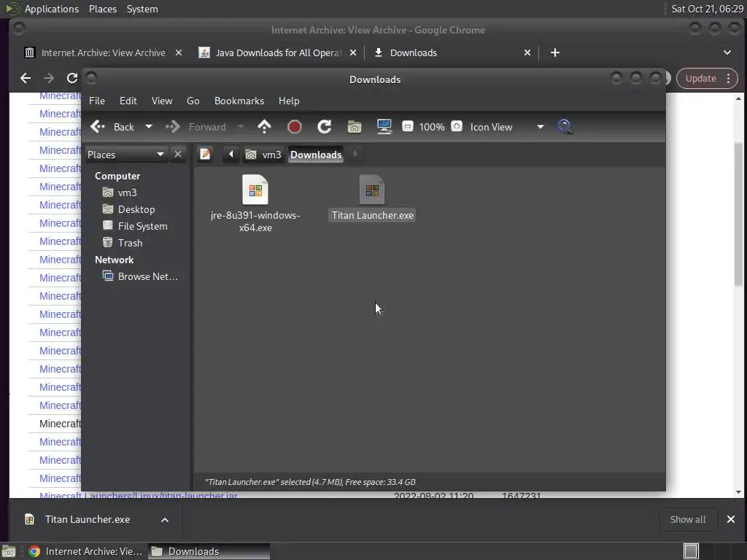Open the Applications menu in top panel

(52, 9)
